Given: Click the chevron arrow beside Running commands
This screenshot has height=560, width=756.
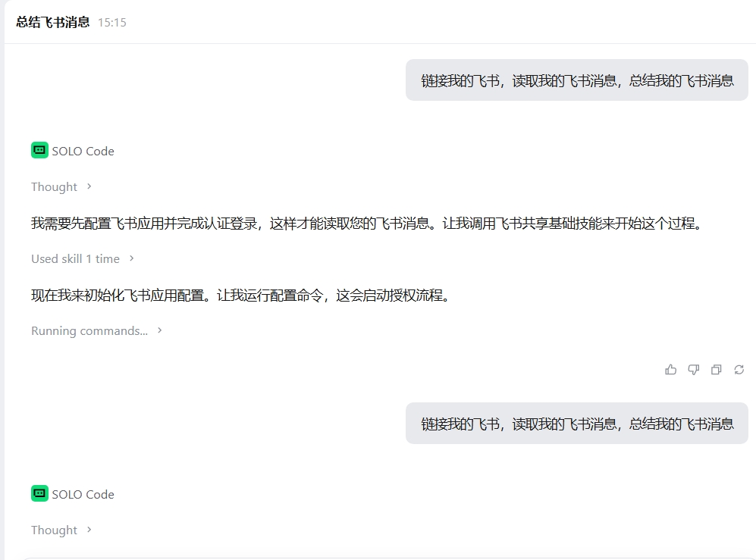Looking at the screenshot, I should pos(159,330).
